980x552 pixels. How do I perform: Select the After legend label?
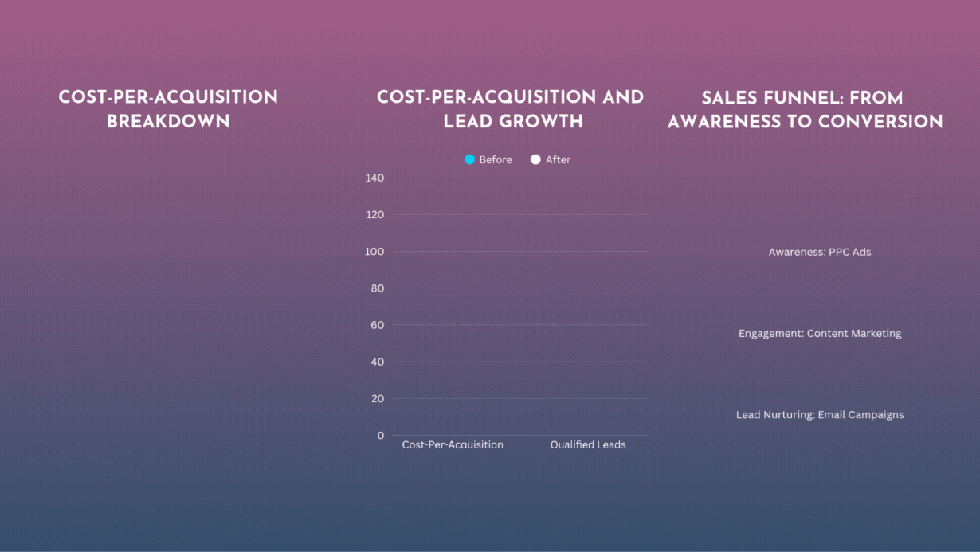558,160
